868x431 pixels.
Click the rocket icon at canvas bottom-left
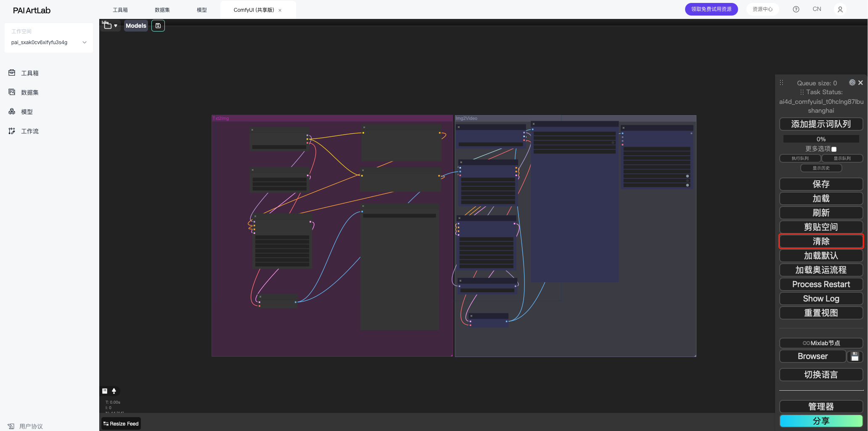click(114, 391)
